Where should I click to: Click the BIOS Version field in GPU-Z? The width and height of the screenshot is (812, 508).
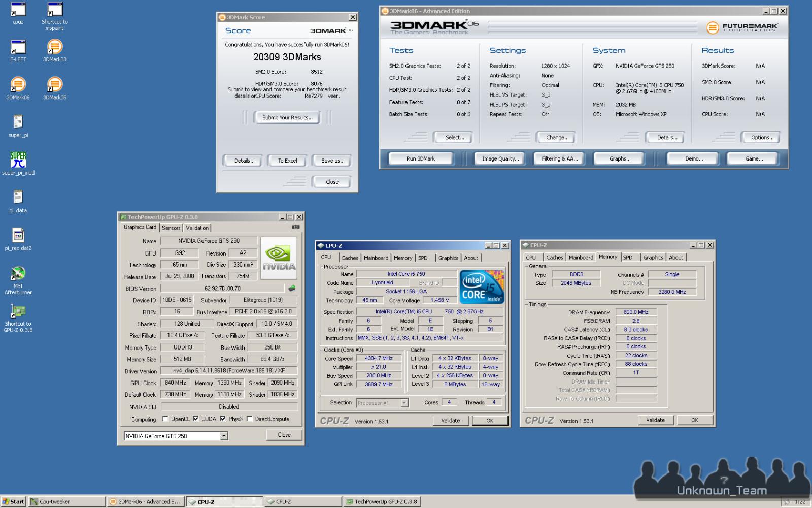(x=222, y=289)
